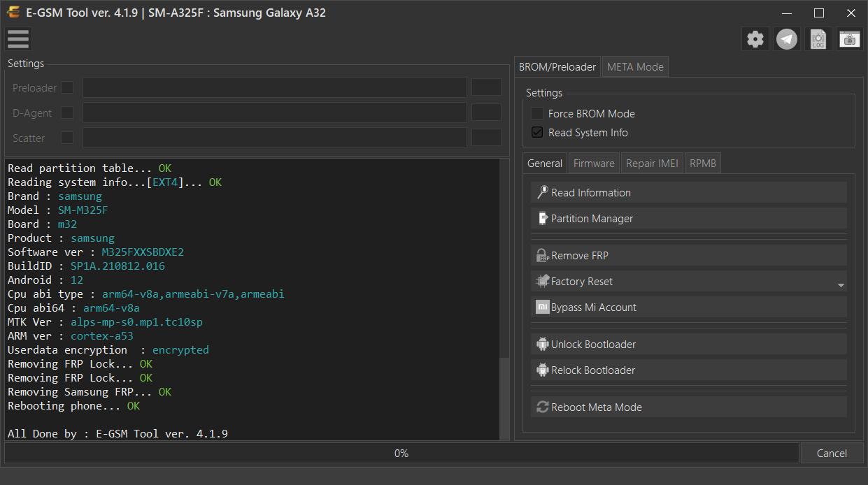The height and width of the screenshot is (485, 868).
Task: Click the Preloader file path field
Action: (x=275, y=87)
